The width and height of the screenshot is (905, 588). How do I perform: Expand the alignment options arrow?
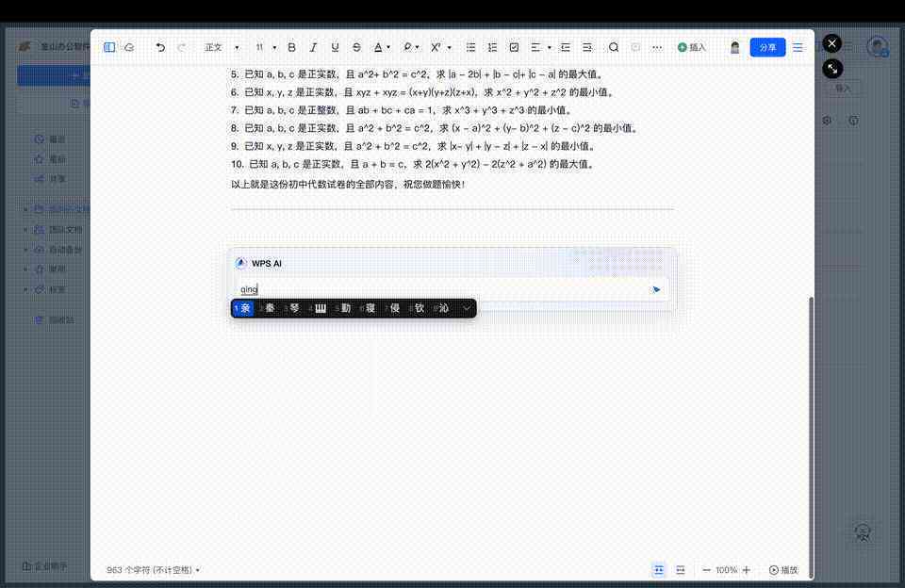pos(549,47)
